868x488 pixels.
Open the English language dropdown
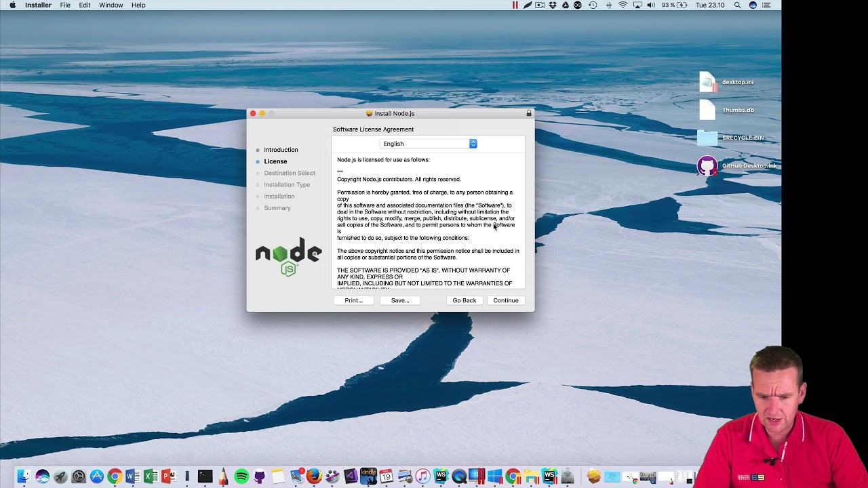428,144
